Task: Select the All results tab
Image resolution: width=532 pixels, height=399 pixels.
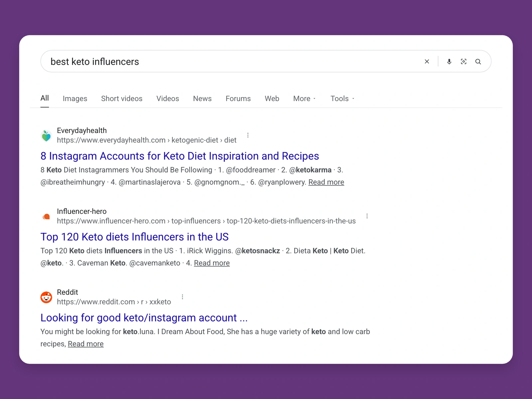Action: pyautogui.click(x=45, y=98)
